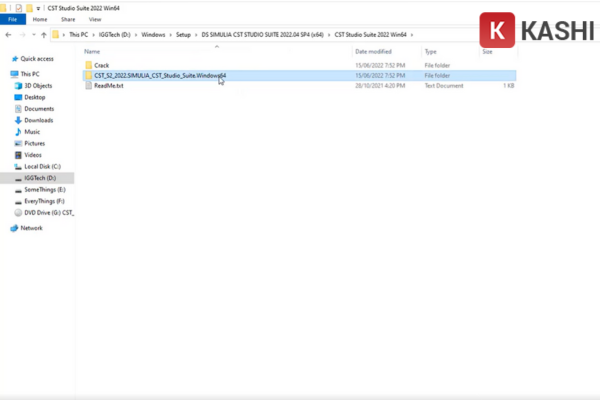Open the recent locations dropdown arrow
The height and width of the screenshot is (400, 600).
click(x=34, y=35)
